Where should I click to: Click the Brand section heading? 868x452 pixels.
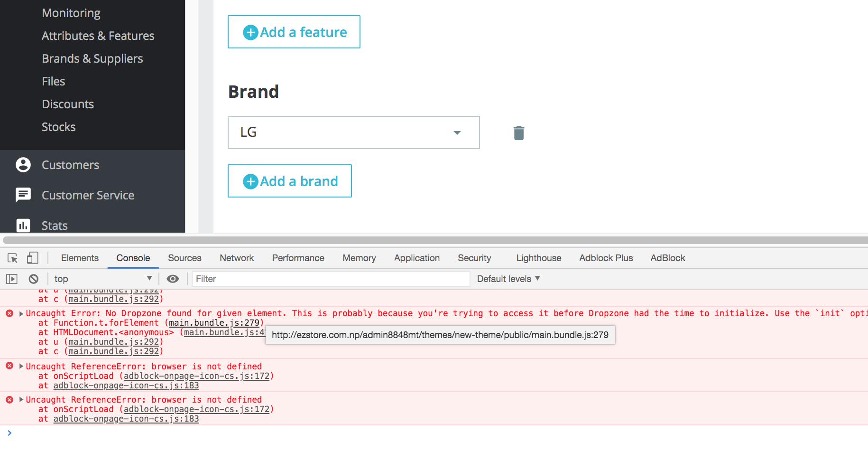[254, 92]
